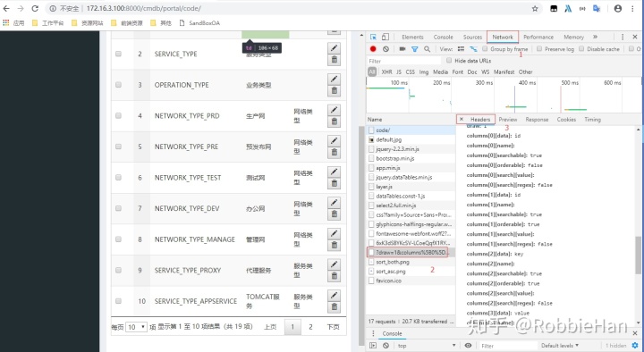644x352 pixels.
Task: Enable Preserve log checkbox
Action: [539, 49]
